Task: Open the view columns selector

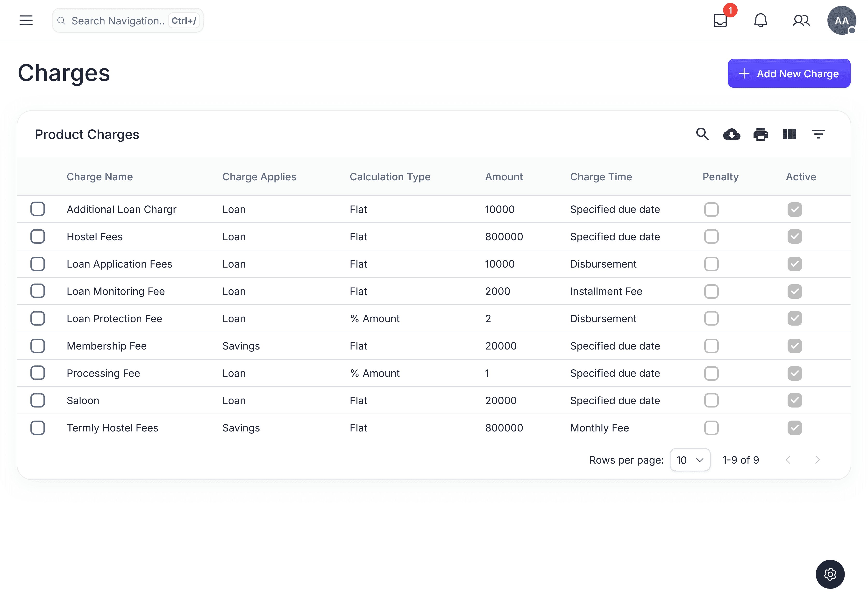Action: pos(790,134)
